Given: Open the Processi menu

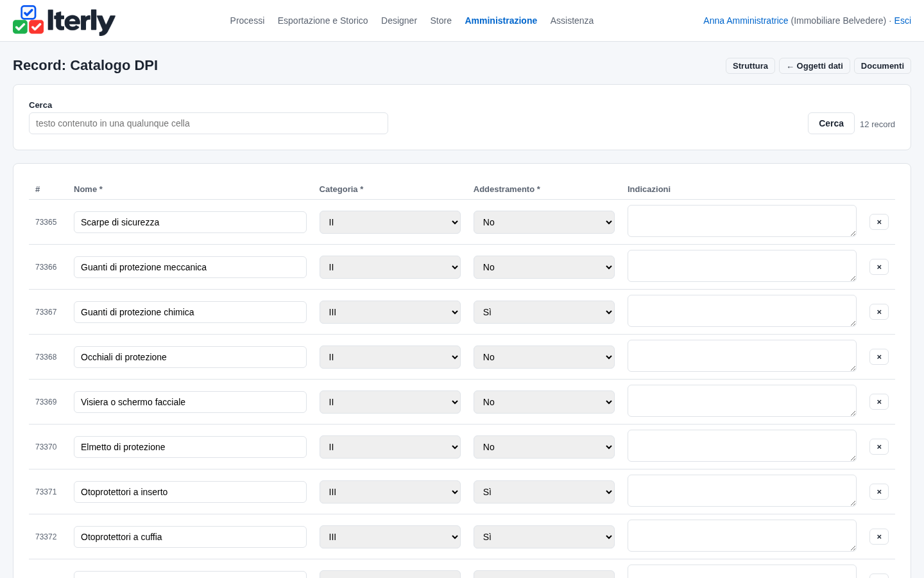Looking at the screenshot, I should point(247,21).
